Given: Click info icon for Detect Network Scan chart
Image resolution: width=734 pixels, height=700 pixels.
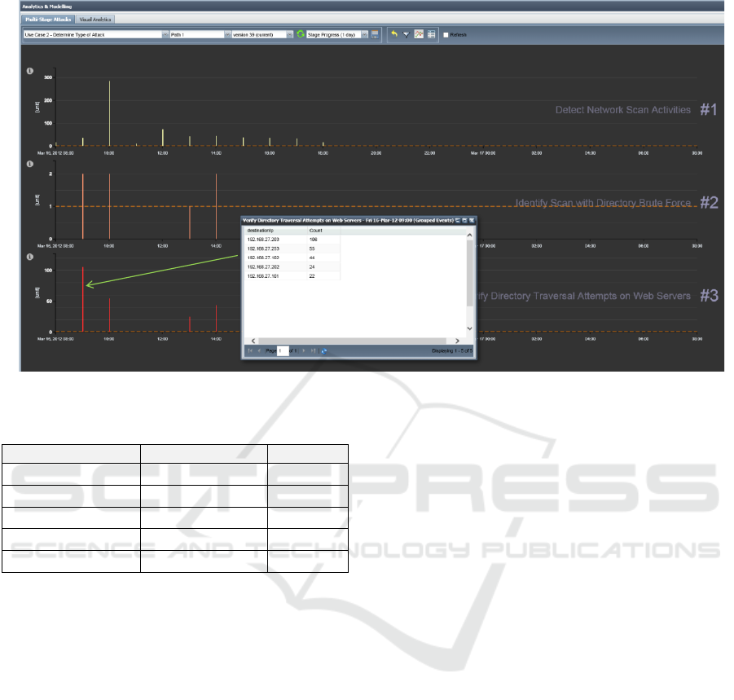Looking at the screenshot, I should coord(30,71).
